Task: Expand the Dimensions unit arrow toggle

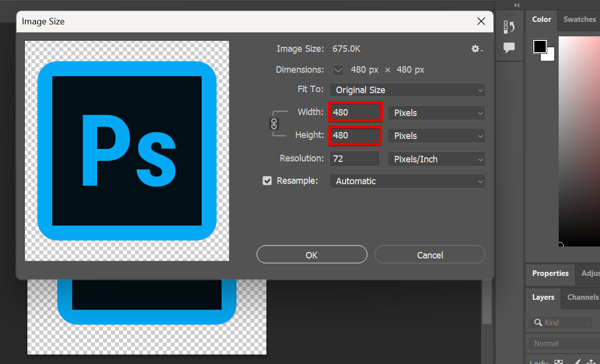Action: tap(338, 70)
